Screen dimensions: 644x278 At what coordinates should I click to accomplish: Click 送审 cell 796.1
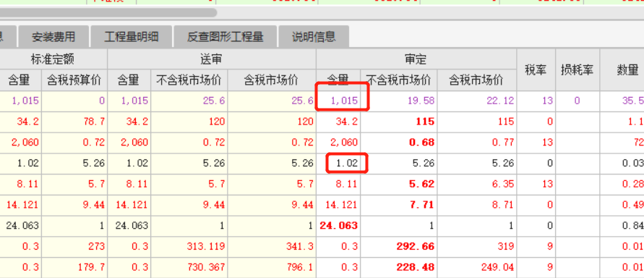pyautogui.click(x=272, y=268)
